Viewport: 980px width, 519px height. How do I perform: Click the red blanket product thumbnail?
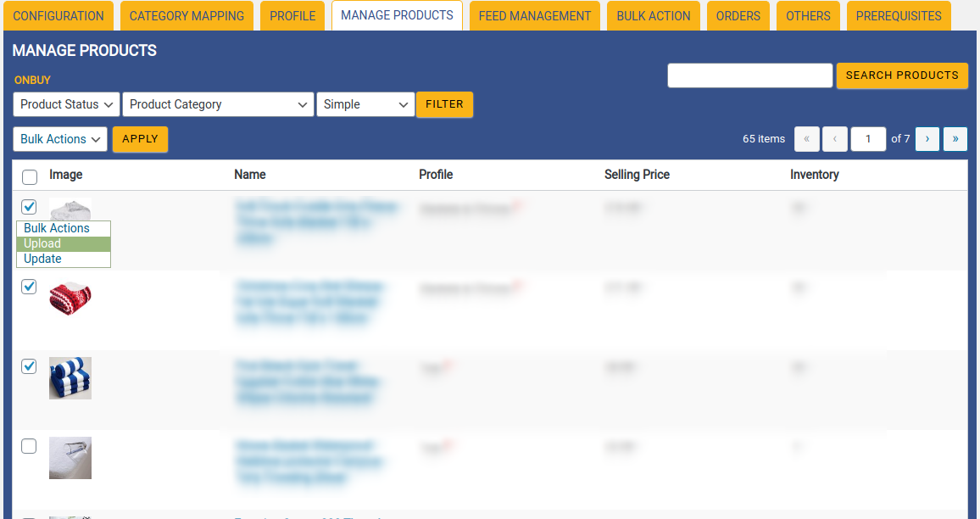pyautogui.click(x=70, y=299)
